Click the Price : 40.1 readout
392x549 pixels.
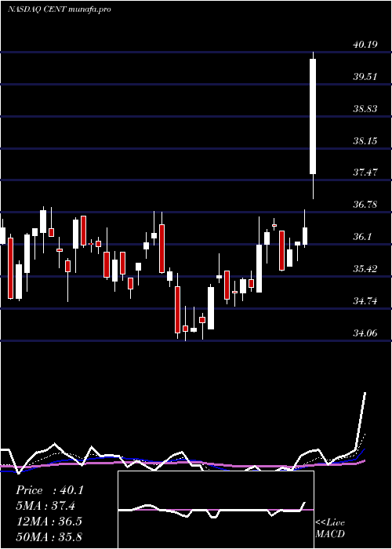49,490
